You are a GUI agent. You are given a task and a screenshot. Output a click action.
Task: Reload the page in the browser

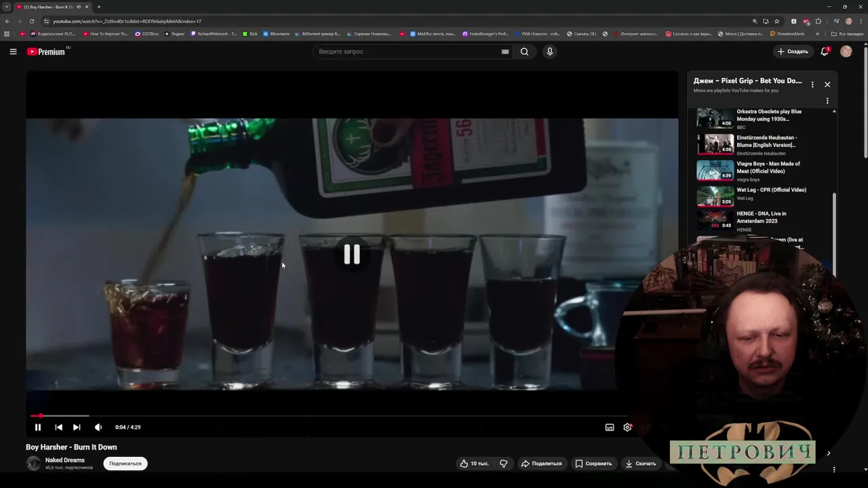31,21
